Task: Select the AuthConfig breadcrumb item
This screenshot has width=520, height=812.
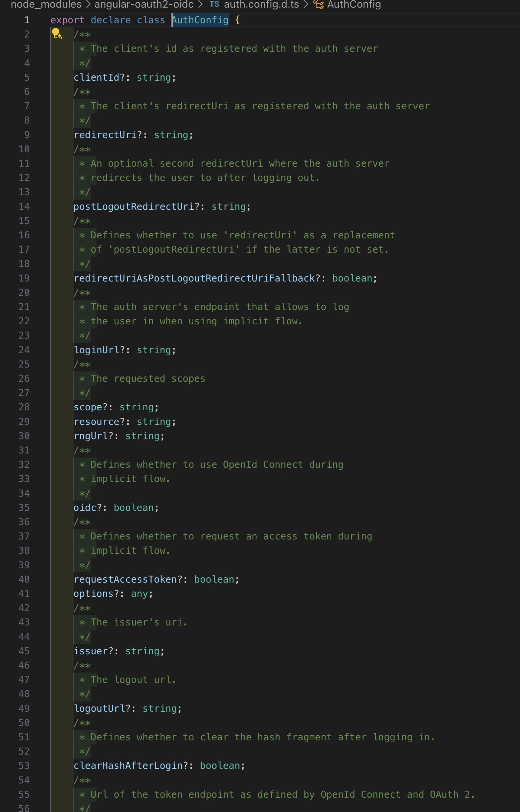Action: 354,4
